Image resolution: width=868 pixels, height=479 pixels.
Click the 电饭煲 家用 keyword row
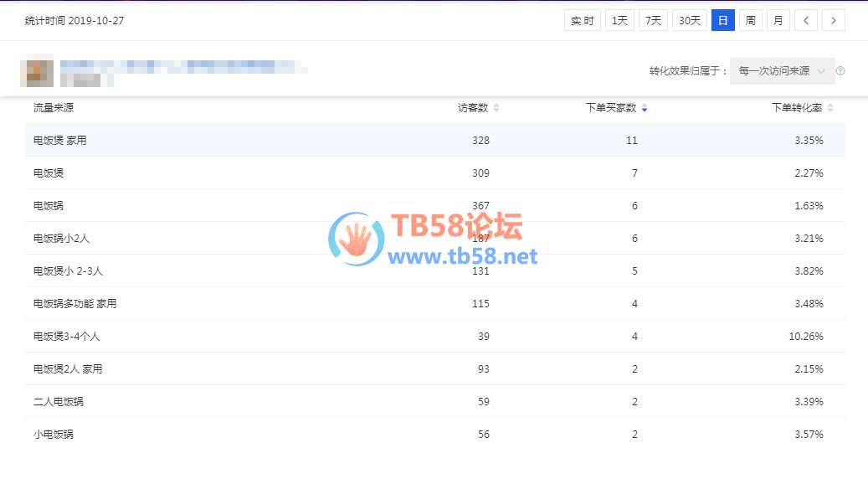(x=60, y=141)
